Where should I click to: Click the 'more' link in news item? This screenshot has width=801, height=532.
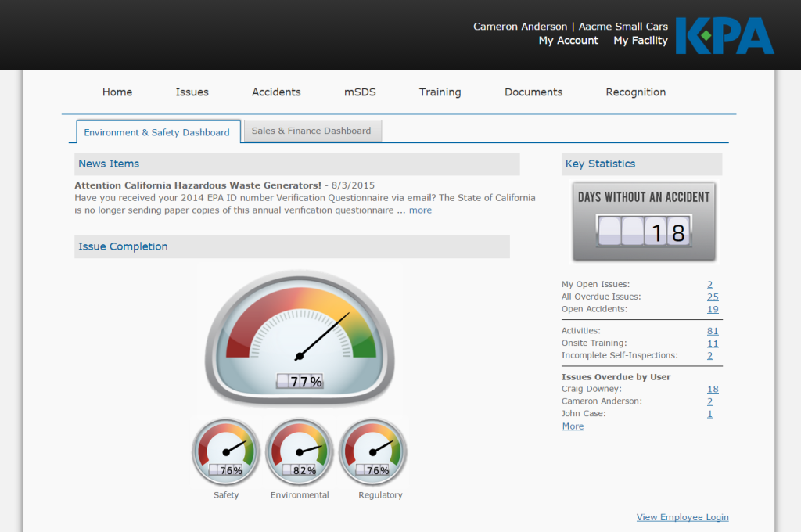420,210
